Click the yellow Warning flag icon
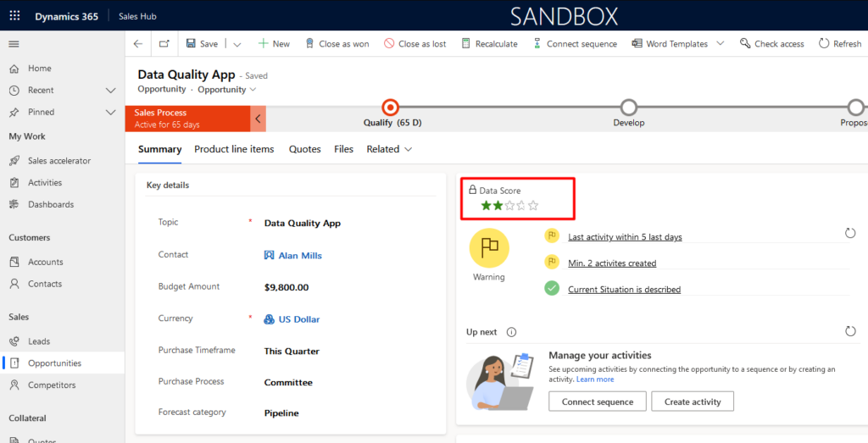 coord(489,248)
